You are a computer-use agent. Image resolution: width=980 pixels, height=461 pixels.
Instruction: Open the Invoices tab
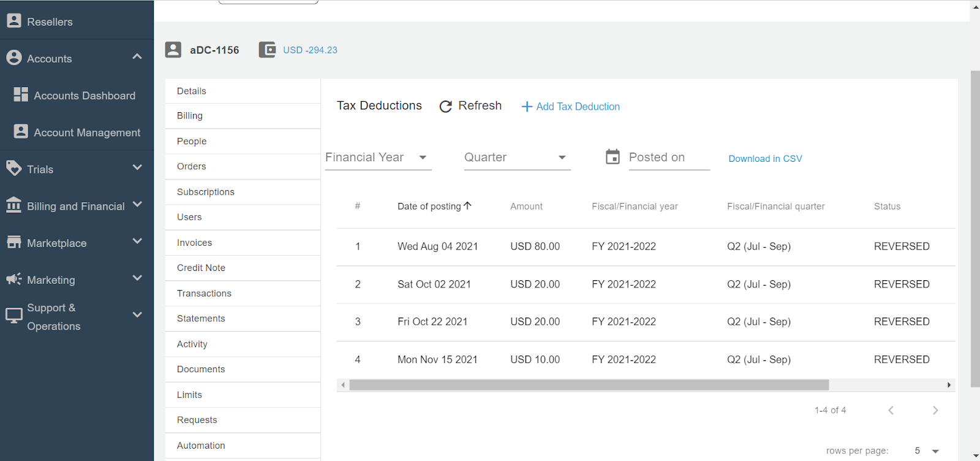[x=243, y=243]
